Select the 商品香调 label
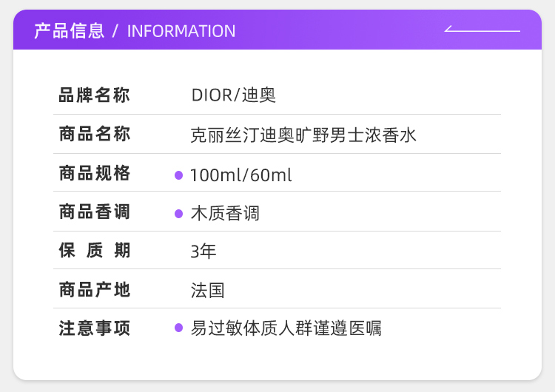The image size is (555, 392). (x=94, y=212)
